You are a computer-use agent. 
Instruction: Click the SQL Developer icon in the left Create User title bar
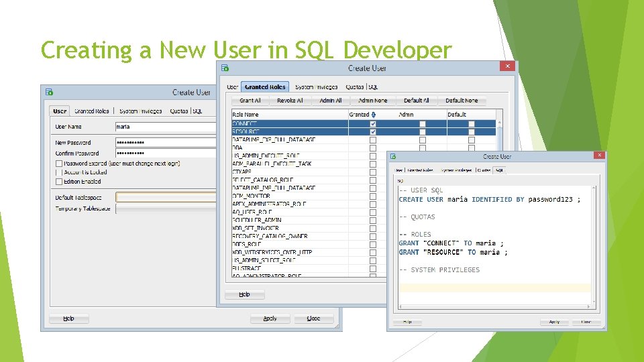(x=49, y=92)
